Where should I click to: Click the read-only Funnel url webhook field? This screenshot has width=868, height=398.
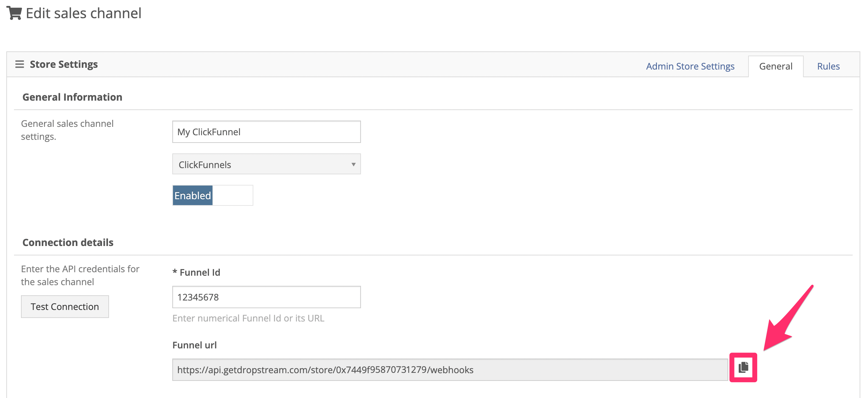coord(450,370)
